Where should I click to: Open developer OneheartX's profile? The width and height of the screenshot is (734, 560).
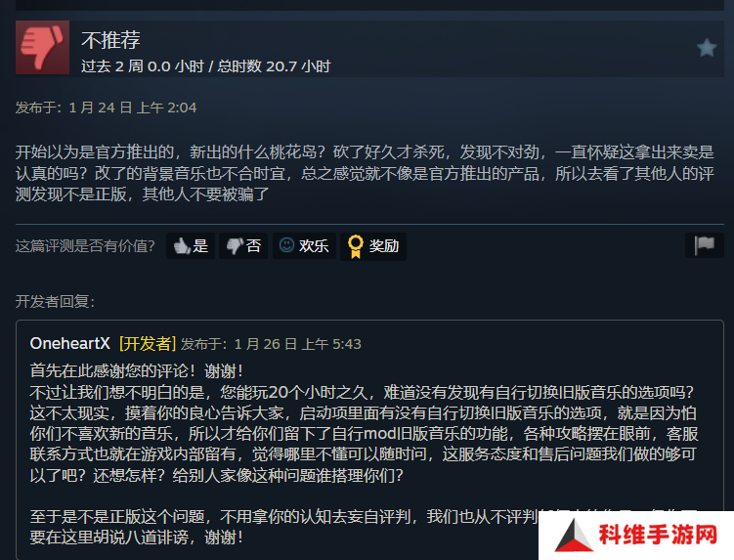[x=69, y=344]
